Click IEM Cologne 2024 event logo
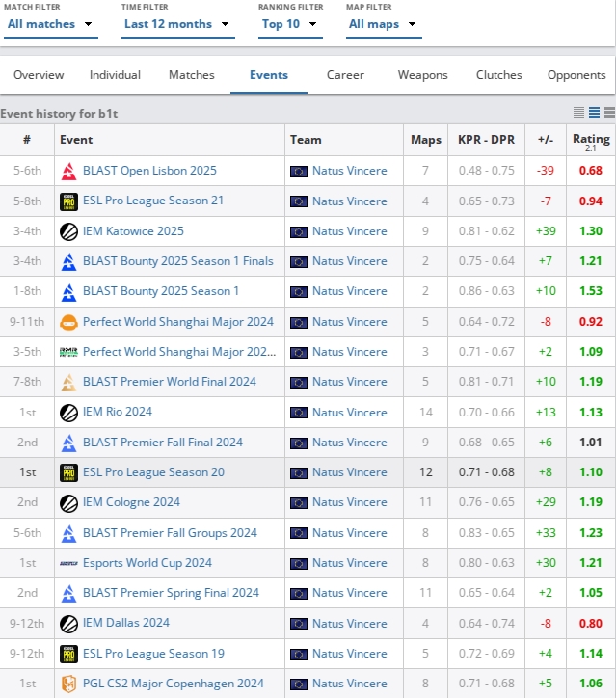Image resolution: width=616 pixels, height=698 pixels. (x=68, y=503)
